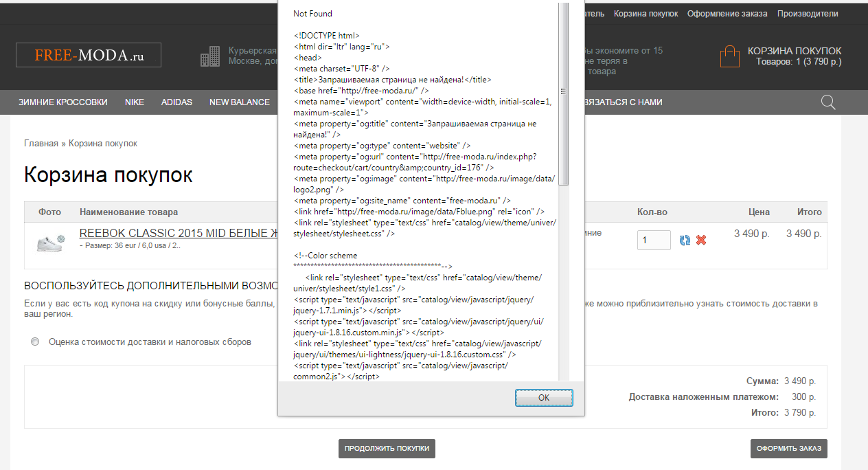Open Оформление заказа top link
868x470 pixels.
728,14
